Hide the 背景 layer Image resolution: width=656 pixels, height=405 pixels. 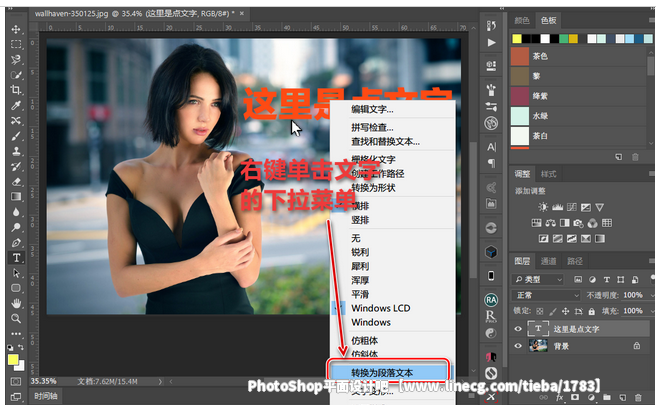[x=518, y=346]
